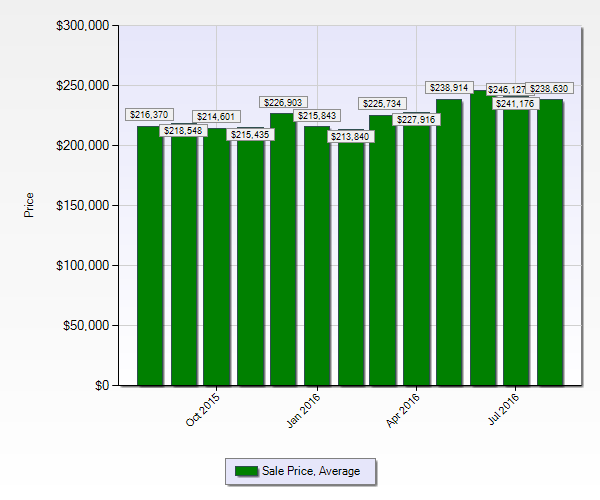Screen dimensions: 600x500
Task: Click the Apr 2016 axis label
Action: [x=403, y=410]
